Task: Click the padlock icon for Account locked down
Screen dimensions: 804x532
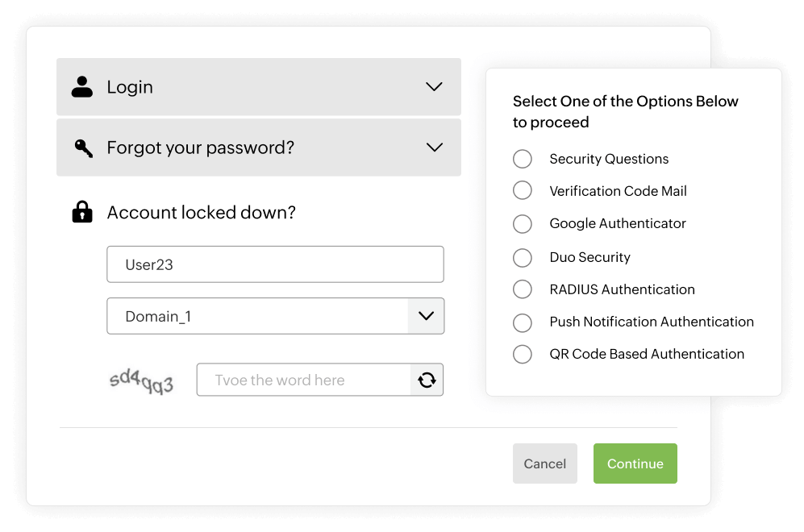Action: [x=82, y=212]
